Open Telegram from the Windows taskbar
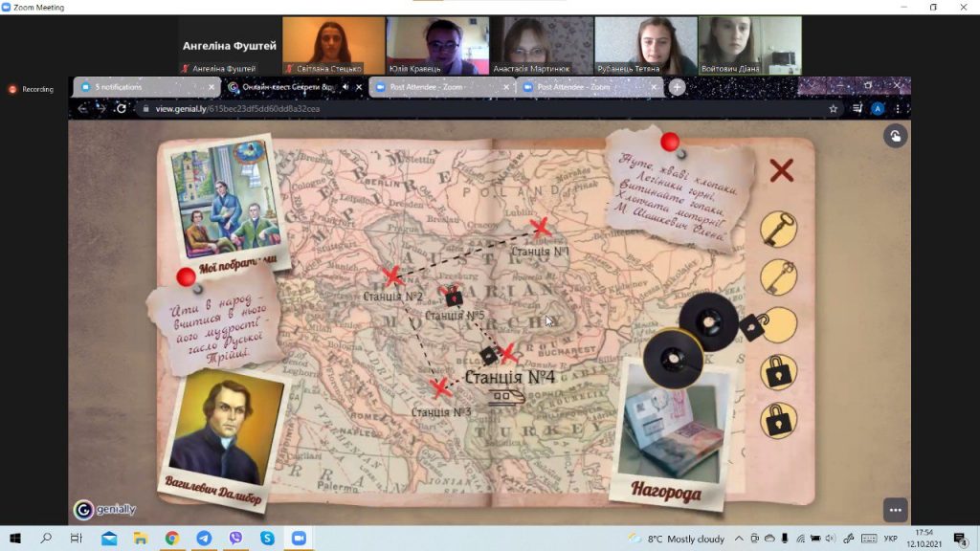The width and height of the screenshot is (980, 551). (204, 538)
